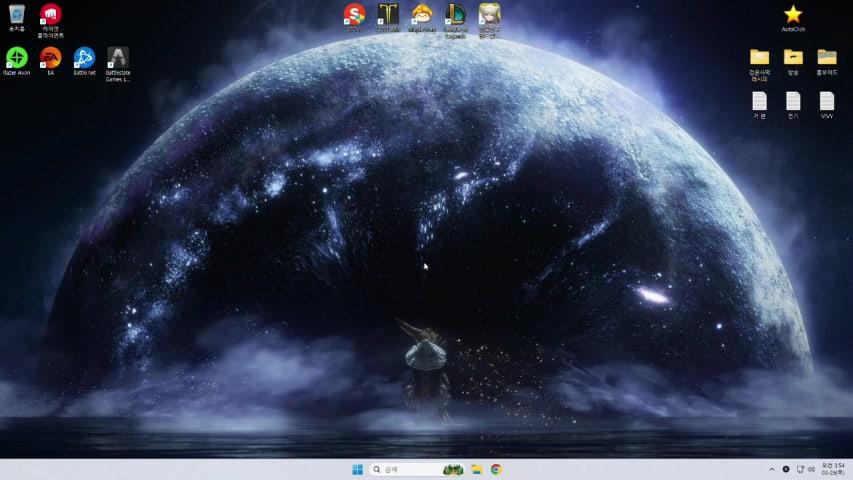Select the anime character game icon

pyautogui.click(x=489, y=14)
